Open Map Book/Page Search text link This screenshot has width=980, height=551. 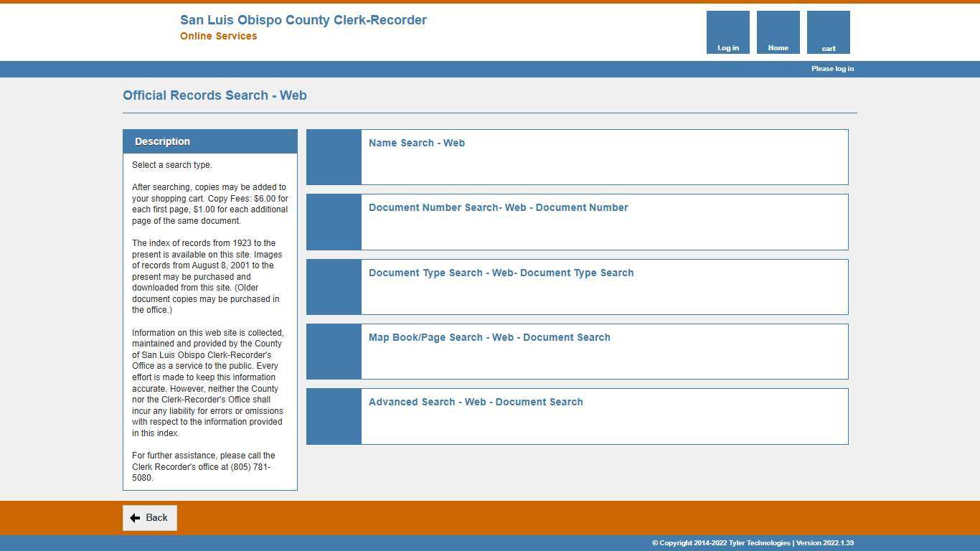[x=489, y=337]
